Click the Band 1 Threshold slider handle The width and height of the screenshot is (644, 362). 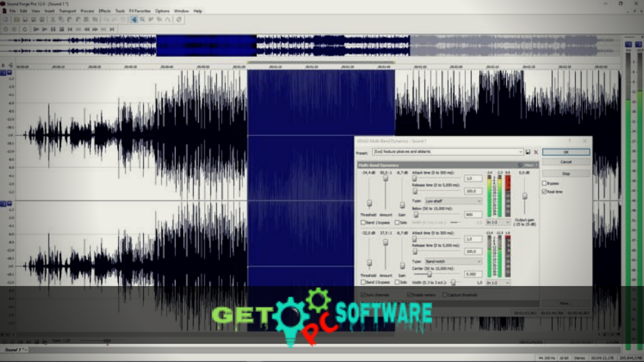point(369,203)
